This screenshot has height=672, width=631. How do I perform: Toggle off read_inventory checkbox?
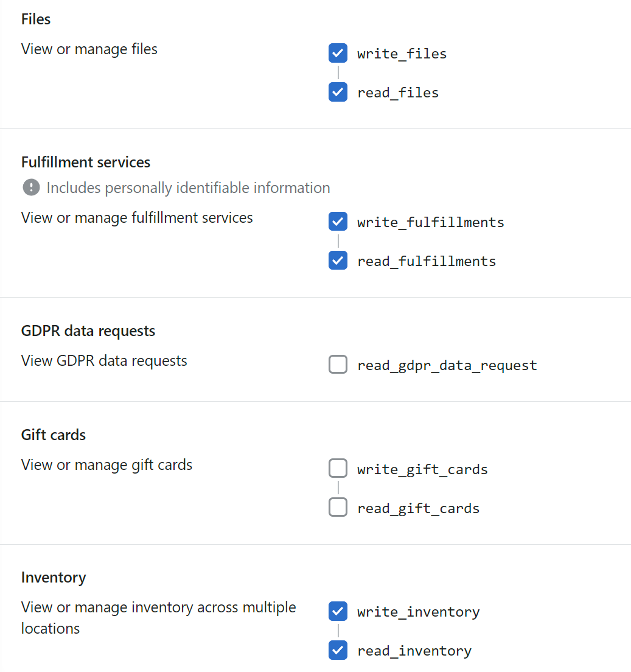point(338,651)
